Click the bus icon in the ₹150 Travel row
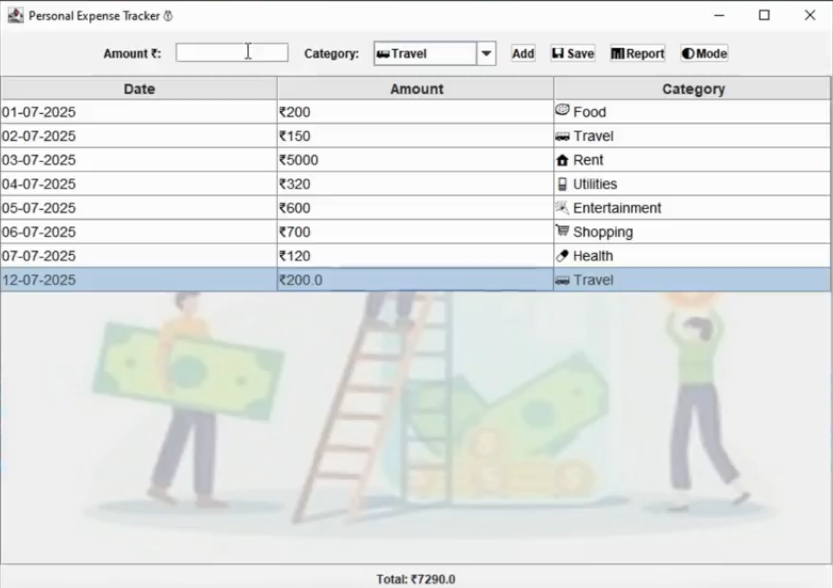833x588 pixels. pos(562,137)
